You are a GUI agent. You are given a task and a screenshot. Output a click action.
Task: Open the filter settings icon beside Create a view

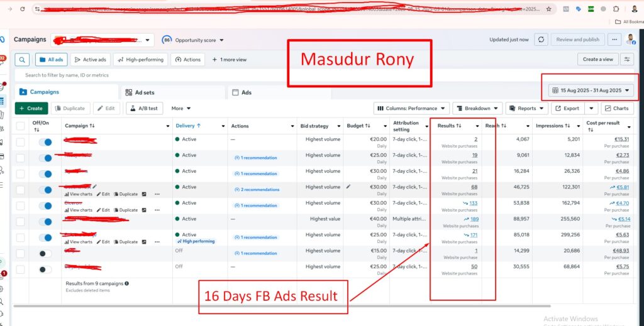pyautogui.click(x=626, y=59)
